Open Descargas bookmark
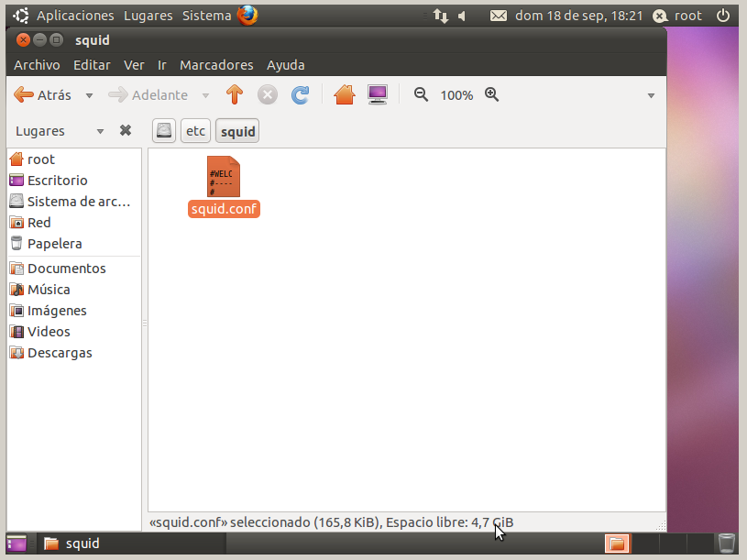Viewport: 747px width, 560px height. coord(74,353)
